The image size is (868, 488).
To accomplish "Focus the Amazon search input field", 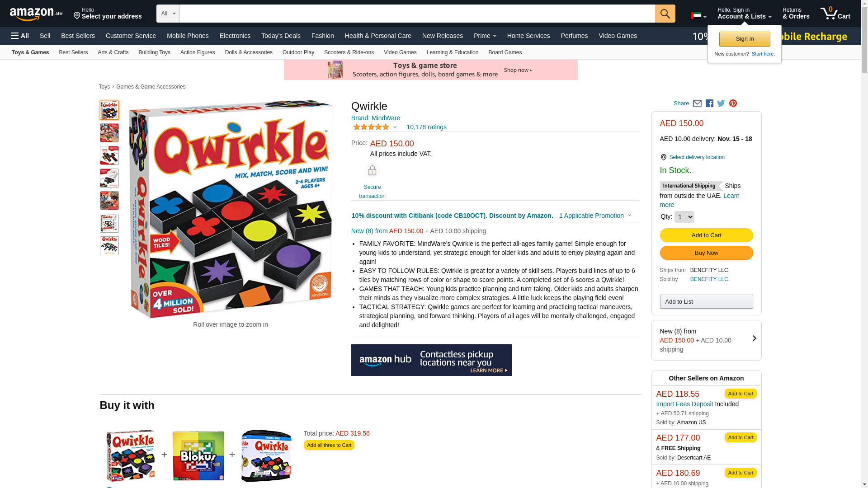I will (417, 14).
